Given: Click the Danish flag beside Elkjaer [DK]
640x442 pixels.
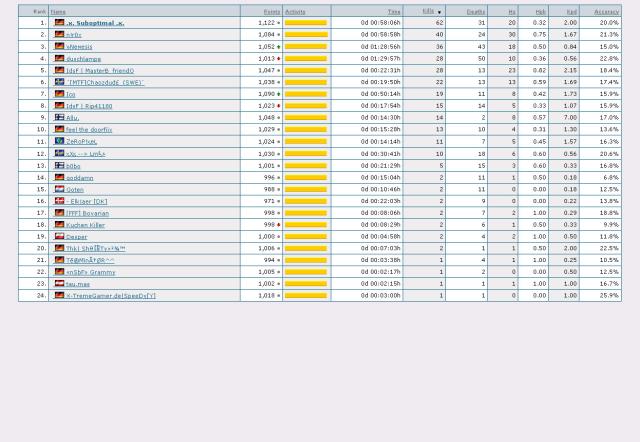Looking at the screenshot, I should pyautogui.click(x=59, y=201).
